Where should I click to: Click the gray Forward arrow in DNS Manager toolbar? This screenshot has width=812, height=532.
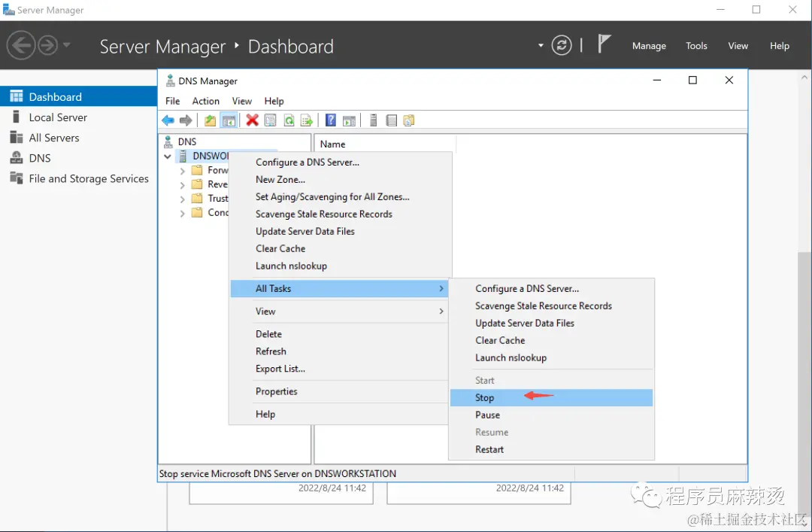(186, 120)
